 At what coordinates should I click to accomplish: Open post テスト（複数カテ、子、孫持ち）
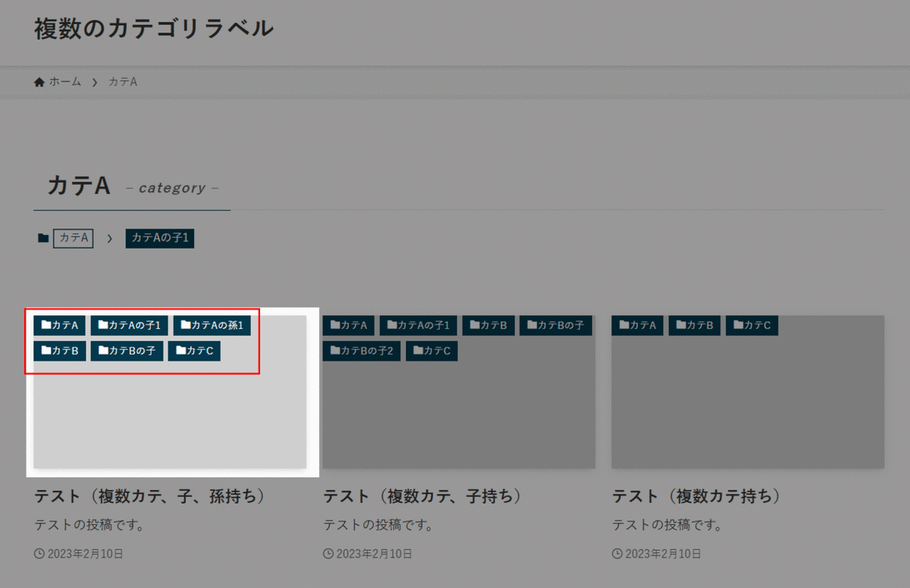tap(153, 496)
